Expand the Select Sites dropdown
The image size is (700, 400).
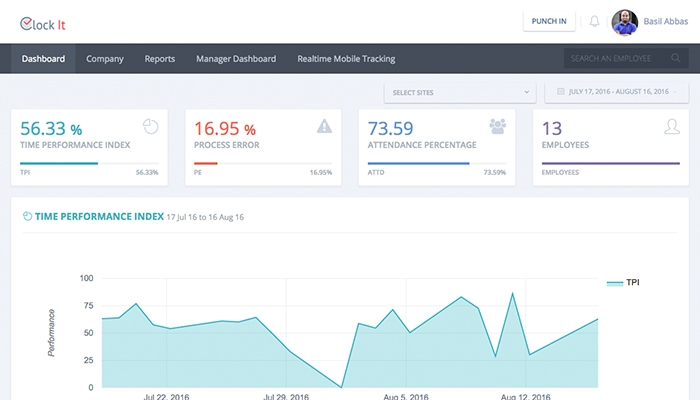459,93
